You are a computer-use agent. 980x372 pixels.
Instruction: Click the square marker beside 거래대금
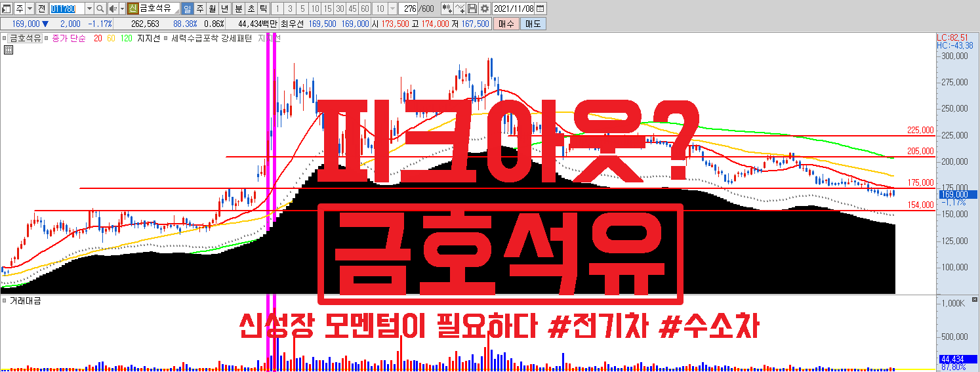click(5, 300)
